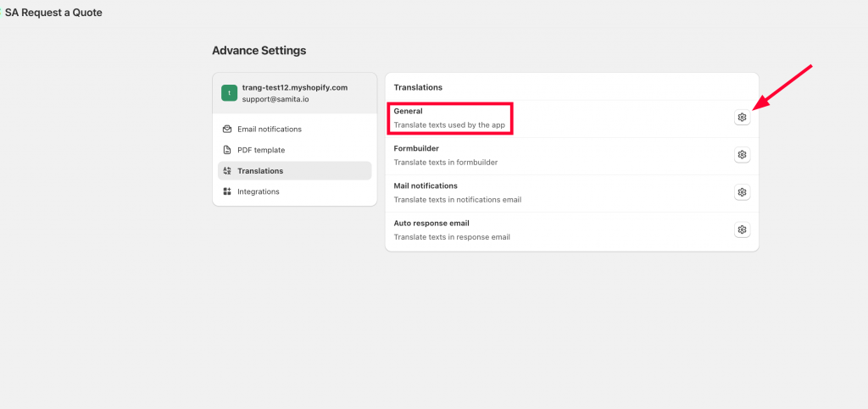Screen dimensions: 868x409
Task: Click the PDF template document icon
Action: coord(227,150)
